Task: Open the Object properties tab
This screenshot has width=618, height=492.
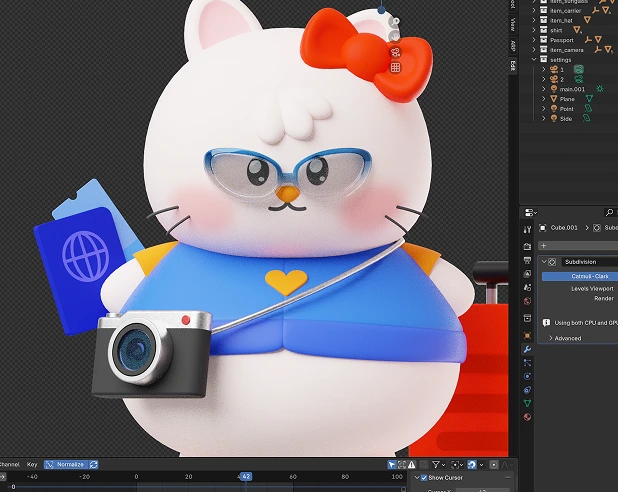Action: tap(527, 335)
